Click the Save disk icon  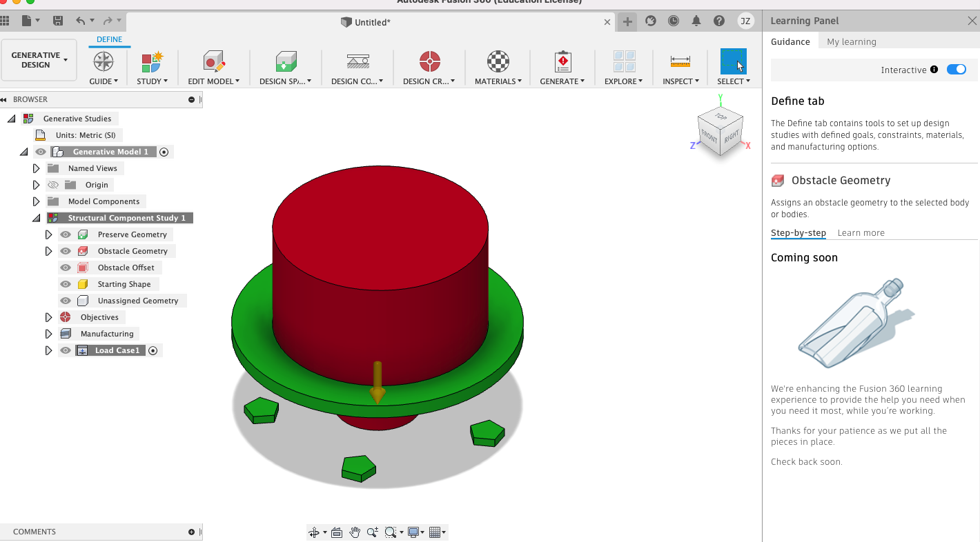tap(58, 21)
